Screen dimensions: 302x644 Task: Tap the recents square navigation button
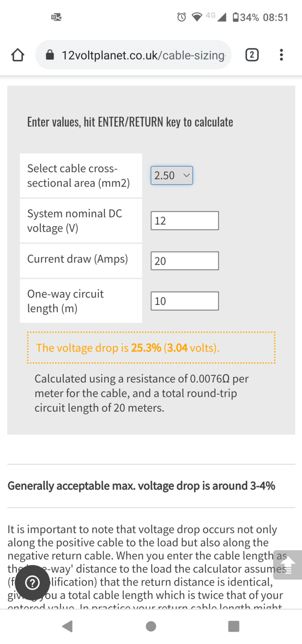click(234, 626)
